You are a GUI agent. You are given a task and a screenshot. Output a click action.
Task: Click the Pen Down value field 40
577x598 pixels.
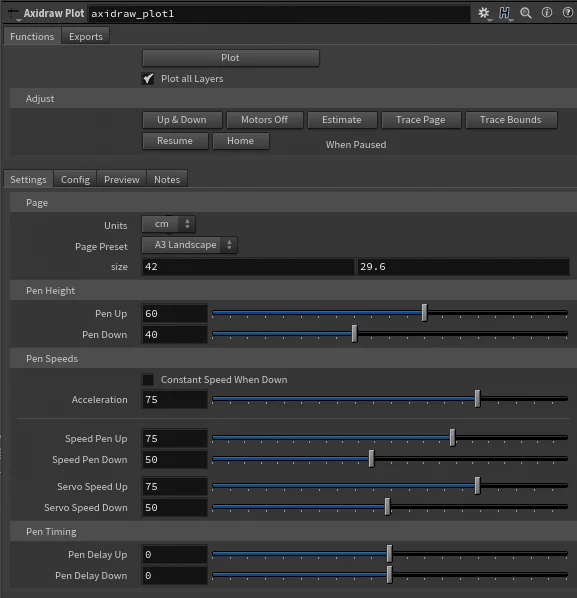point(175,334)
